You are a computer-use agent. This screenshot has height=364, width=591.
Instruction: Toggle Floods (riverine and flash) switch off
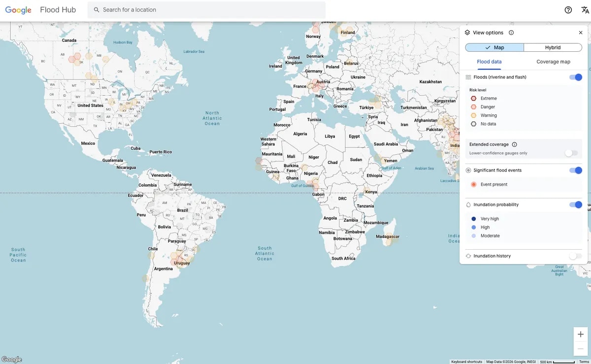click(x=576, y=77)
